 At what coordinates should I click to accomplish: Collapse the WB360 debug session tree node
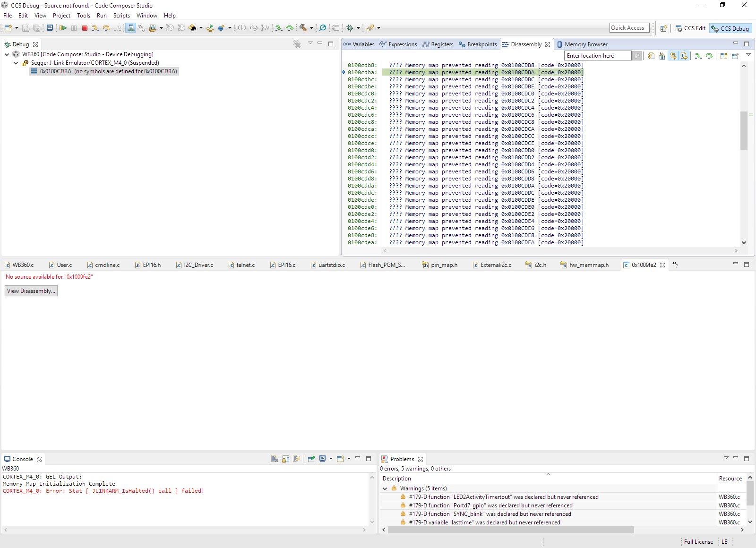(x=7, y=54)
